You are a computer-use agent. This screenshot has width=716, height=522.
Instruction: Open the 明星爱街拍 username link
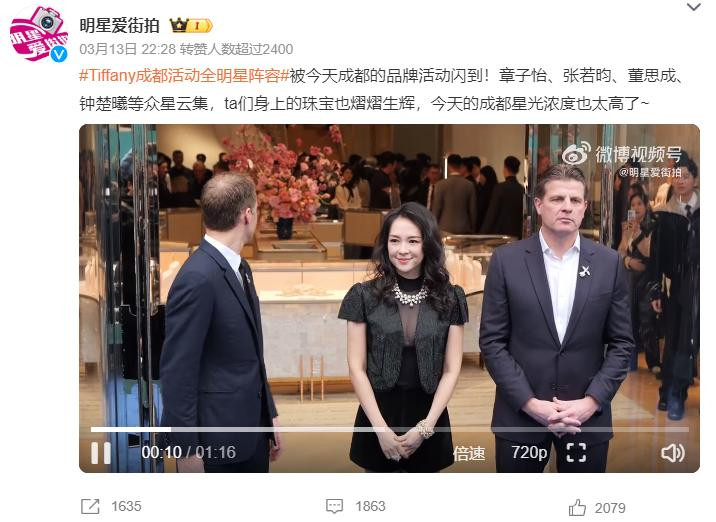pyautogui.click(x=119, y=26)
